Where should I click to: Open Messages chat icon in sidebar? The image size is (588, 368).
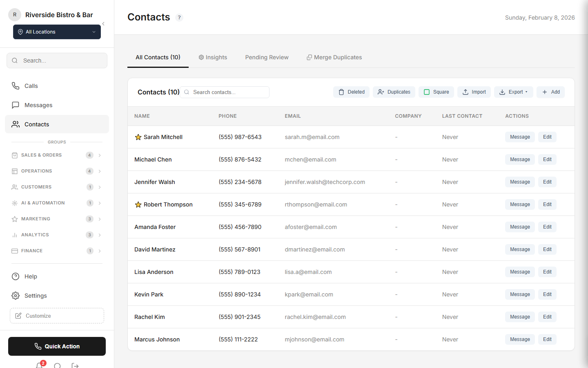point(16,105)
